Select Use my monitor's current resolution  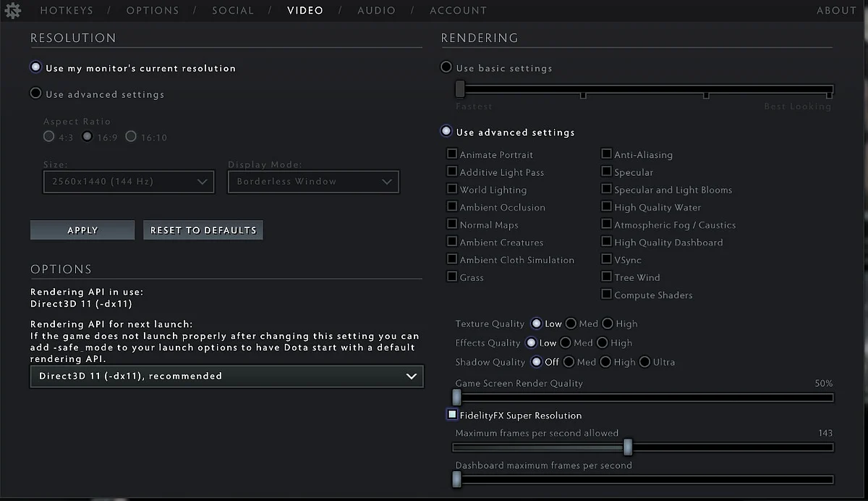click(x=35, y=67)
